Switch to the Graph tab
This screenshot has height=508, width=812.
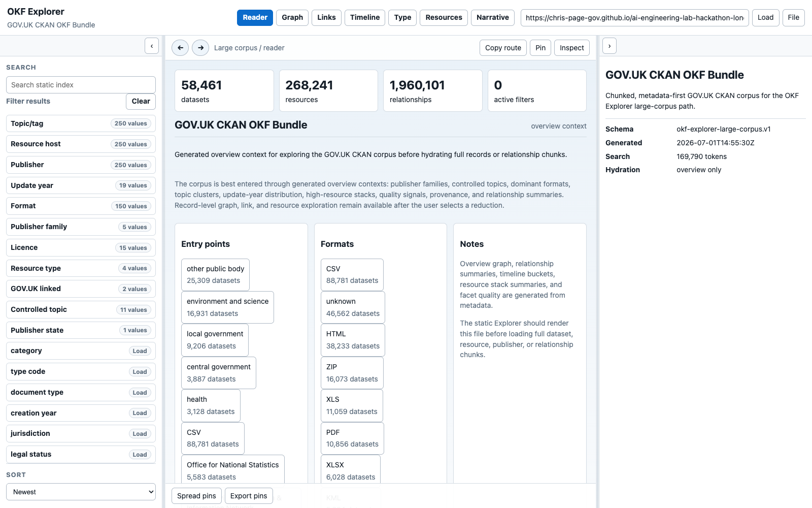click(292, 17)
